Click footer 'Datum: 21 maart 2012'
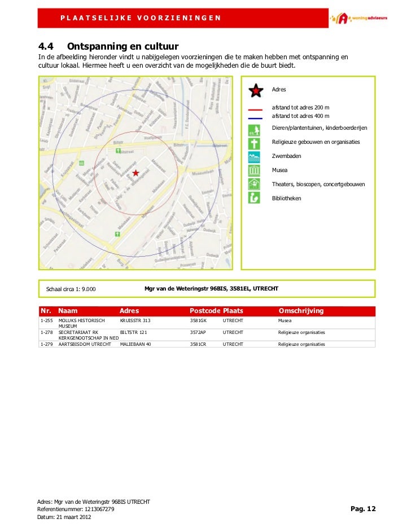Image resolution: width=411 pixels, height=532 pixels. coord(64,517)
